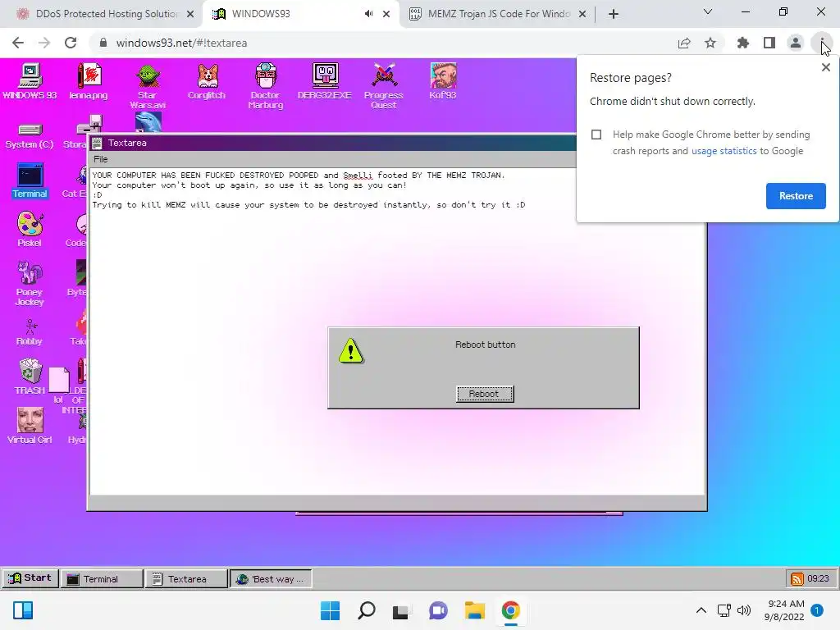The image size is (840, 630).
Task: Open the System (C:) drive icon
Action: [x=30, y=135]
